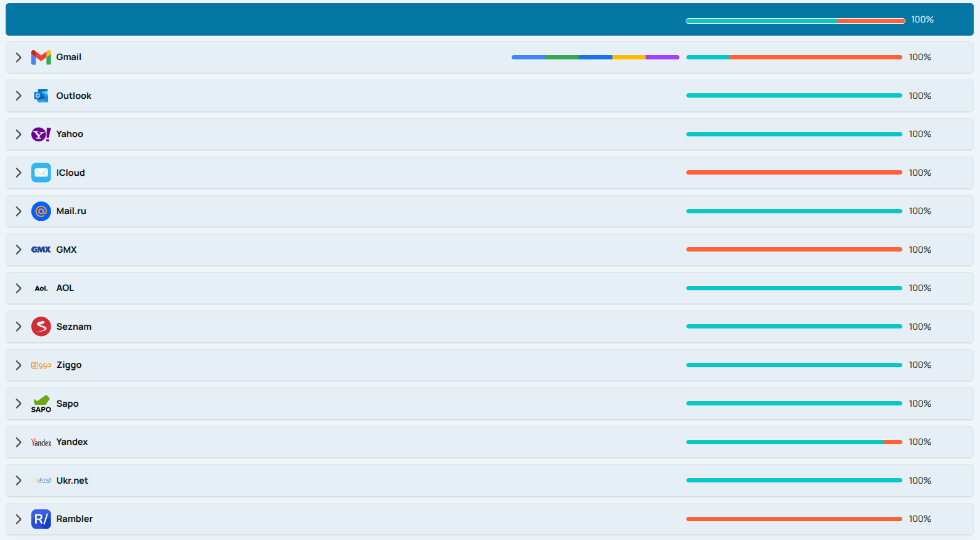Click the GMX logo icon
The width and height of the screenshot is (980, 540).
tap(41, 250)
